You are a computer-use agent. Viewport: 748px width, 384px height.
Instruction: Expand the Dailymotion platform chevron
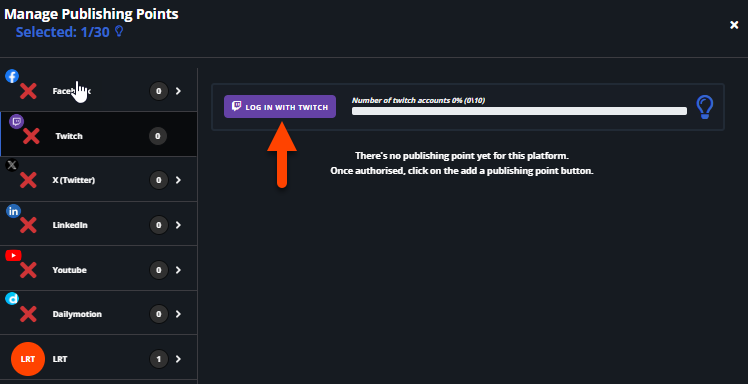point(178,314)
